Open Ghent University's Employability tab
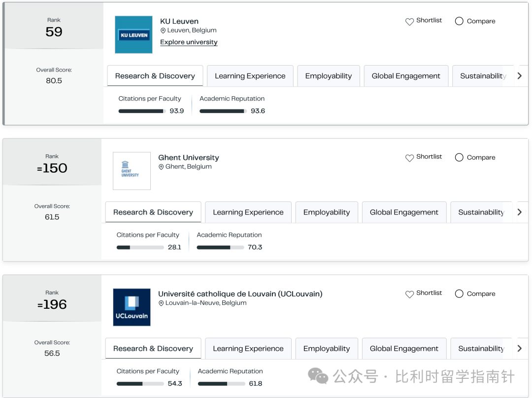Image resolution: width=532 pixels, height=398 pixels. coord(327,212)
